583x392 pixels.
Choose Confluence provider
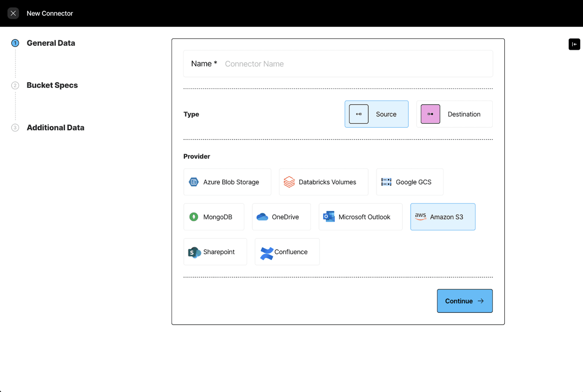pos(287,252)
